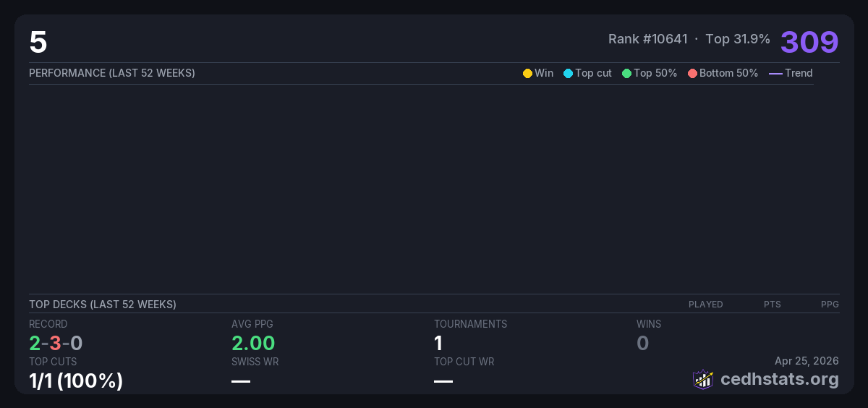This screenshot has height=408, width=868.
Task: Sort by the PLAYED column header
Action: (x=705, y=305)
